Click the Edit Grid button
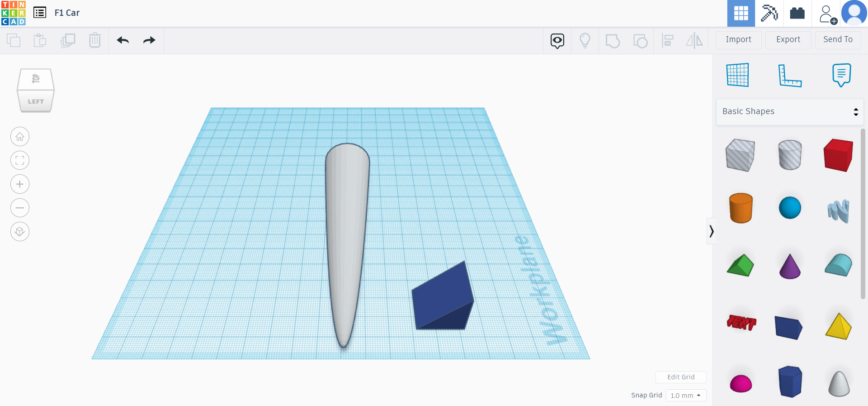 (x=681, y=377)
